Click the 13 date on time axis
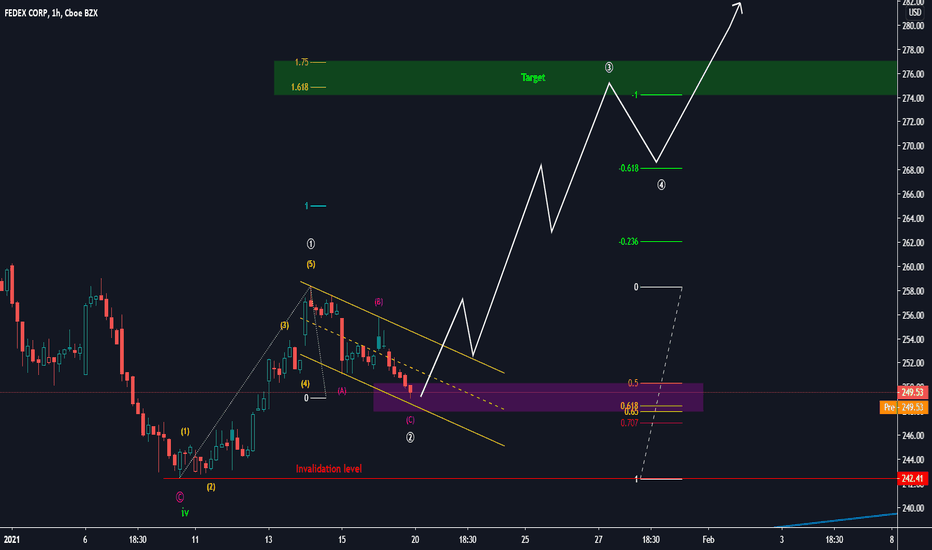932x550 pixels. tap(269, 540)
